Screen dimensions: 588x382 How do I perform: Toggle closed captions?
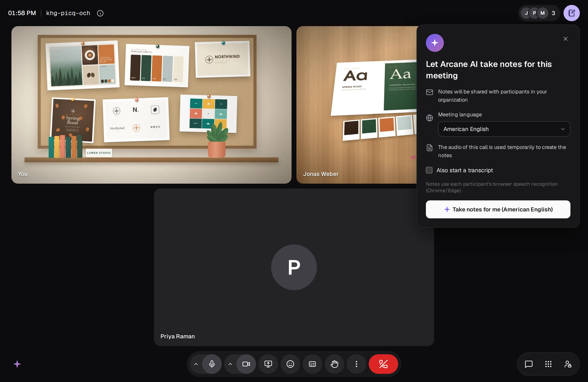pyautogui.click(x=312, y=364)
